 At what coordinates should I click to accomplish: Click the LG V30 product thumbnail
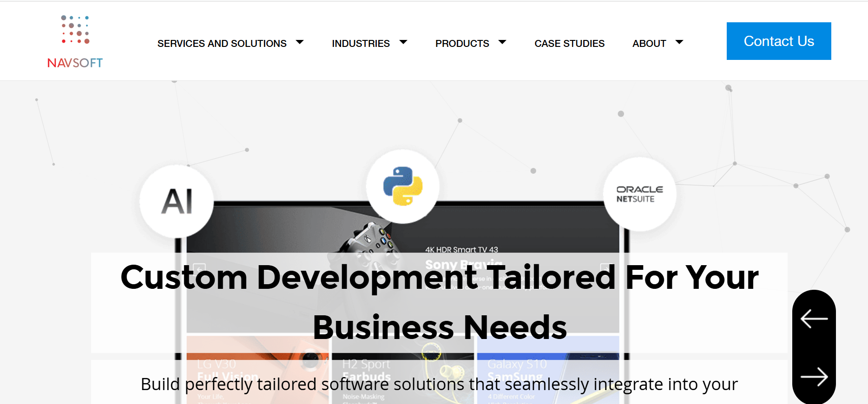coord(257,370)
